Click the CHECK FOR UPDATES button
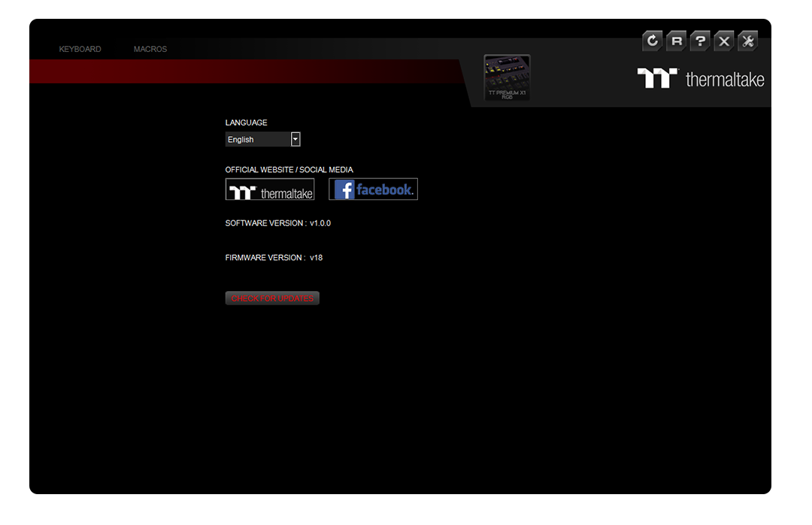This screenshot has height=525, width=812. [272, 299]
